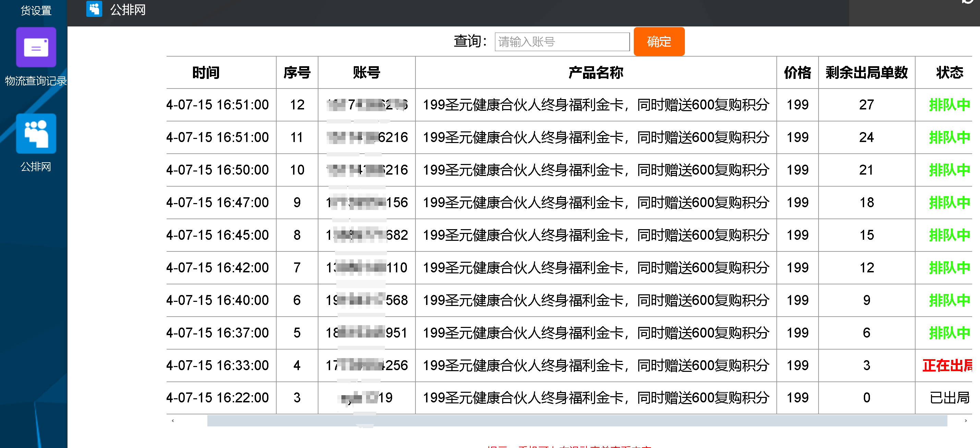The width and height of the screenshot is (980, 448).
Task: Open the 公排网 blue people icon
Action: [36, 133]
